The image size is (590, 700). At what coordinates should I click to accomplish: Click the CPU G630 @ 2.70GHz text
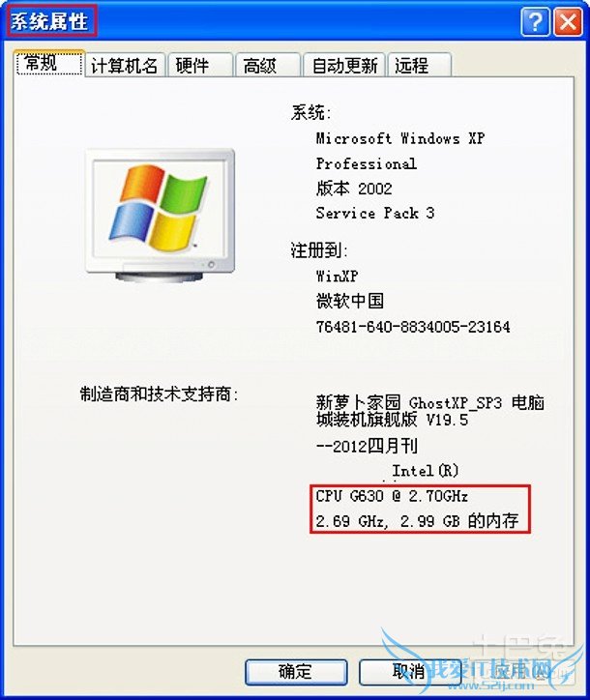(392, 496)
